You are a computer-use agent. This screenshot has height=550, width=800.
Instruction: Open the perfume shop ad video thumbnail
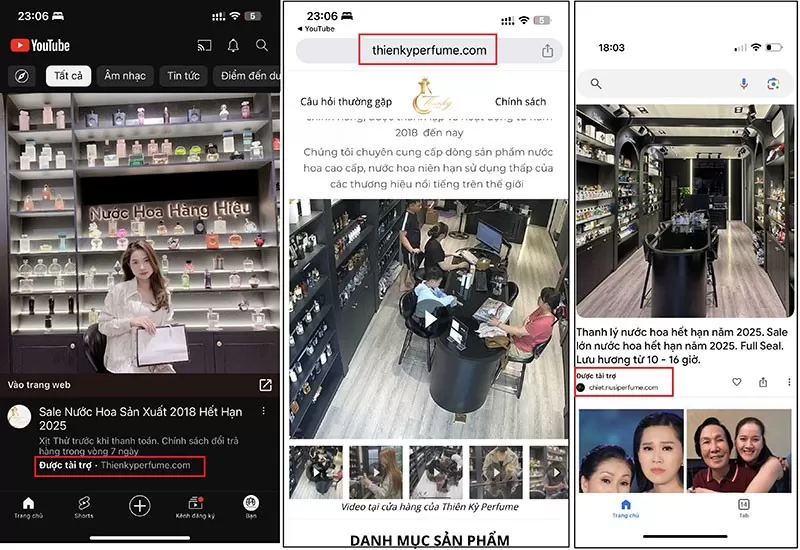click(140, 233)
